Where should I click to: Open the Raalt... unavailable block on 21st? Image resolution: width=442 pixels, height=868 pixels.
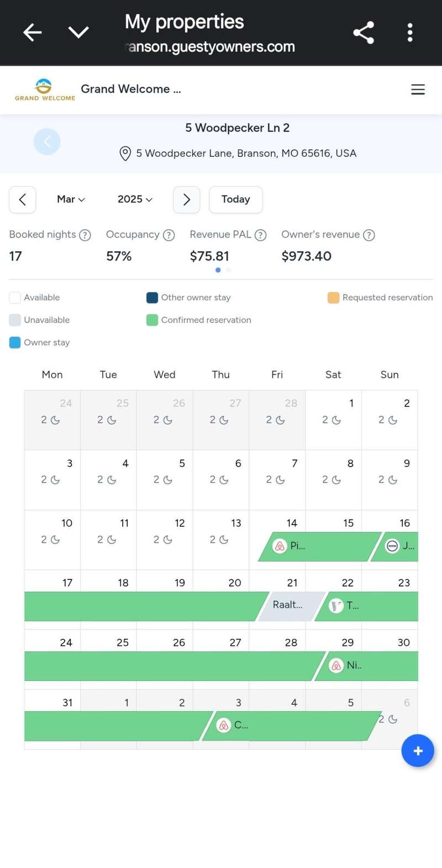(289, 605)
